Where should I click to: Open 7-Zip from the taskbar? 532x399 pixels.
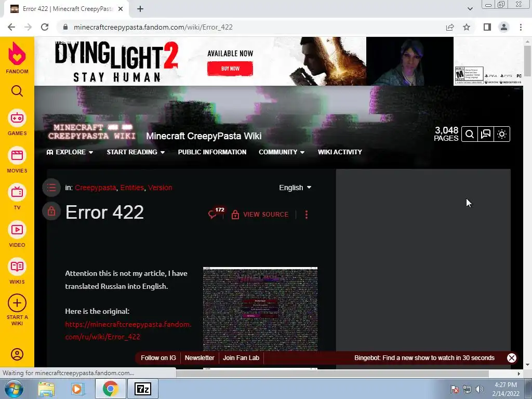(x=143, y=389)
